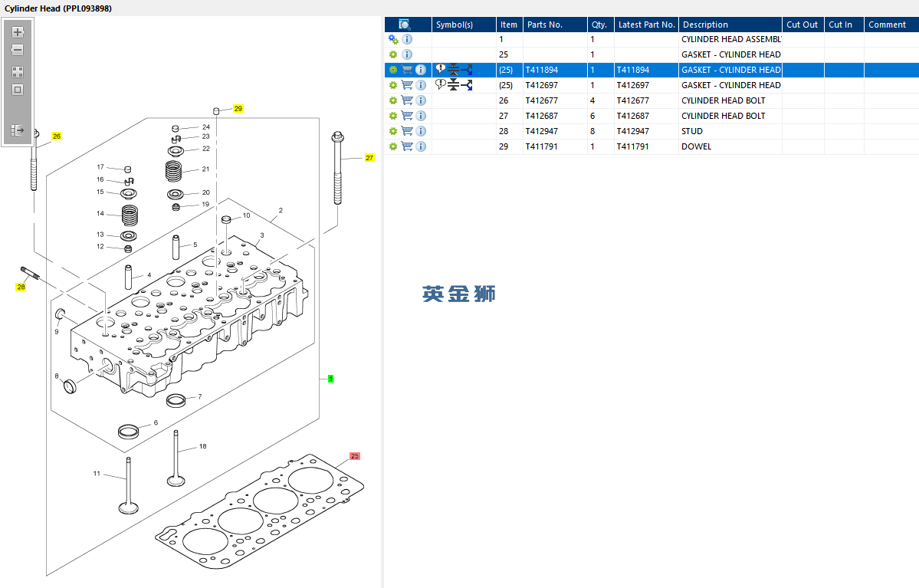Add STUD T412947 to cart
Viewport: 919px width, 588px height.
tap(407, 131)
